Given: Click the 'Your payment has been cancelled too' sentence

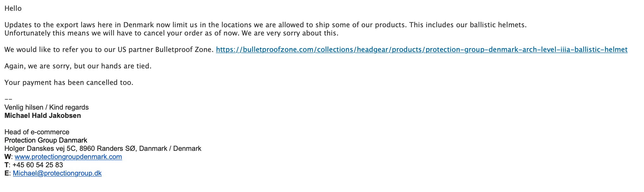Looking at the screenshot, I should (x=69, y=83).
